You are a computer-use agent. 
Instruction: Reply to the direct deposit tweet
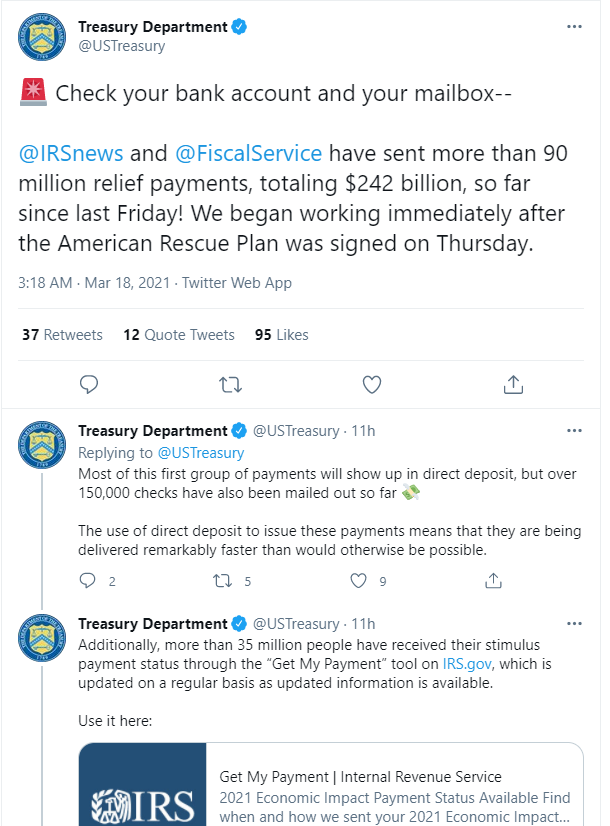[x=88, y=581]
